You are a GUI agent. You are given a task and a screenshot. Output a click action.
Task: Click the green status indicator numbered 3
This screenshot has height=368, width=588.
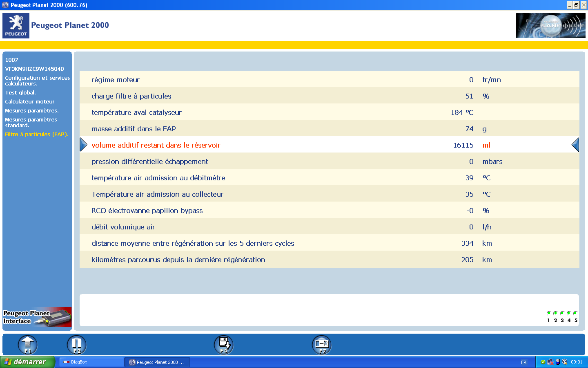point(562,313)
